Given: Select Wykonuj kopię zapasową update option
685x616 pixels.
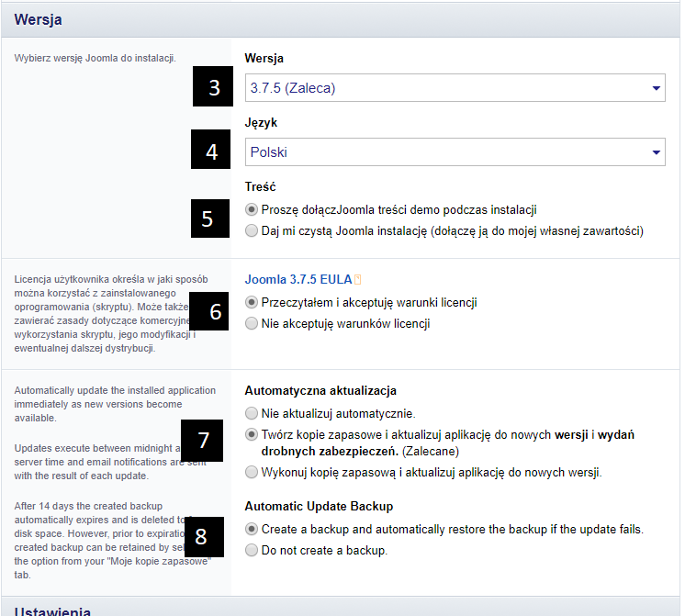Looking at the screenshot, I should click(252, 472).
